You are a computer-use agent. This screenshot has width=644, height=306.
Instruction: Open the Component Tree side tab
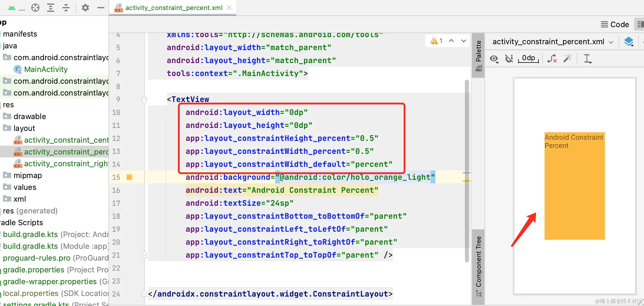pyautogui.click(x=478, y=266)
